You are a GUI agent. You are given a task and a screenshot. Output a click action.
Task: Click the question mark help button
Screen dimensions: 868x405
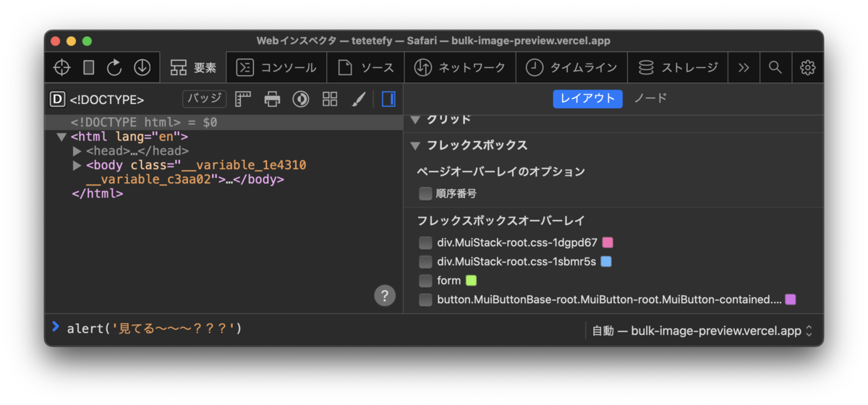pyautogui.click(x=384, y=295)
